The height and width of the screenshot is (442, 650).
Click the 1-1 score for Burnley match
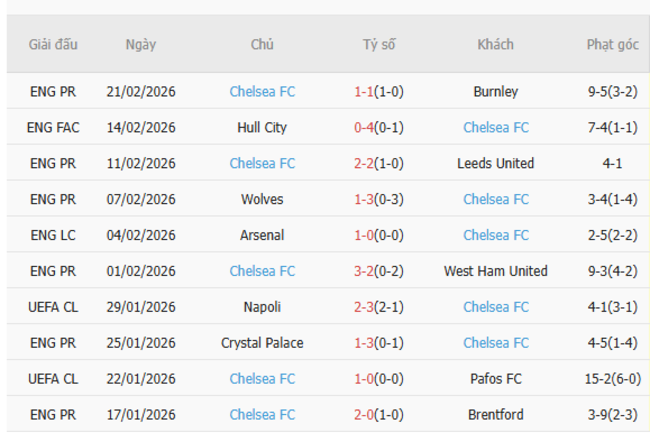(x=364, y=91)
